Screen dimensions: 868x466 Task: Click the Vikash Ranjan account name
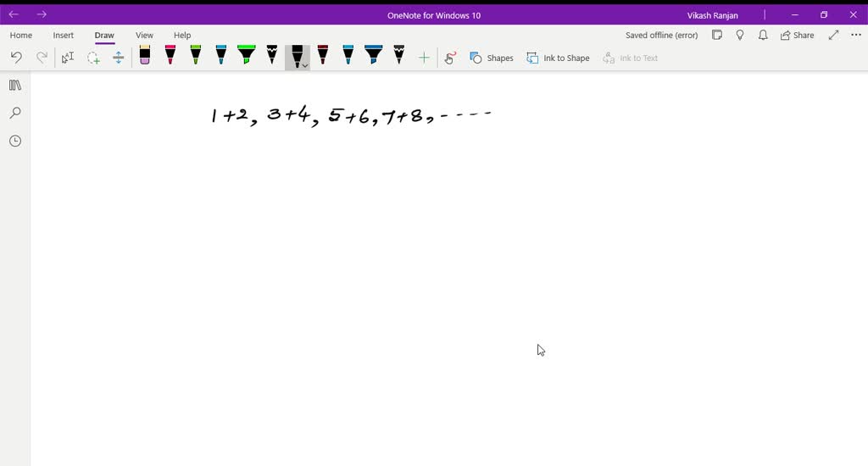click(712, 15)
